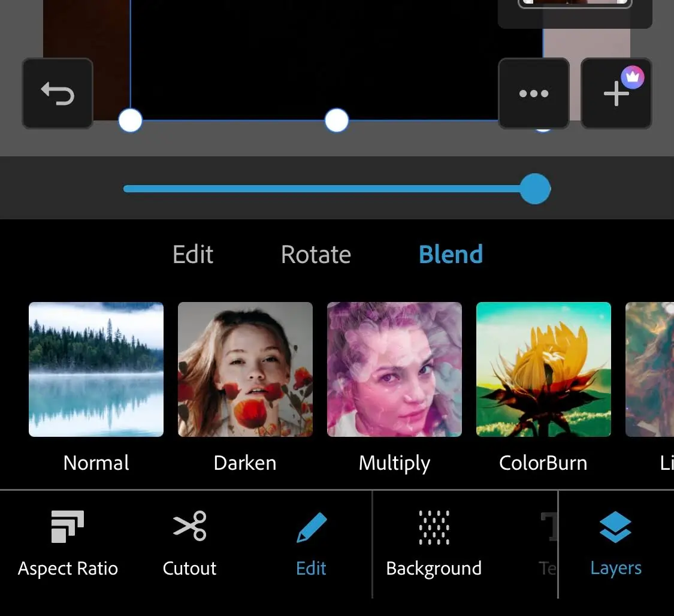Switch to the Edit tab
This screenshot has height=616, width=674.
point(193,254)
